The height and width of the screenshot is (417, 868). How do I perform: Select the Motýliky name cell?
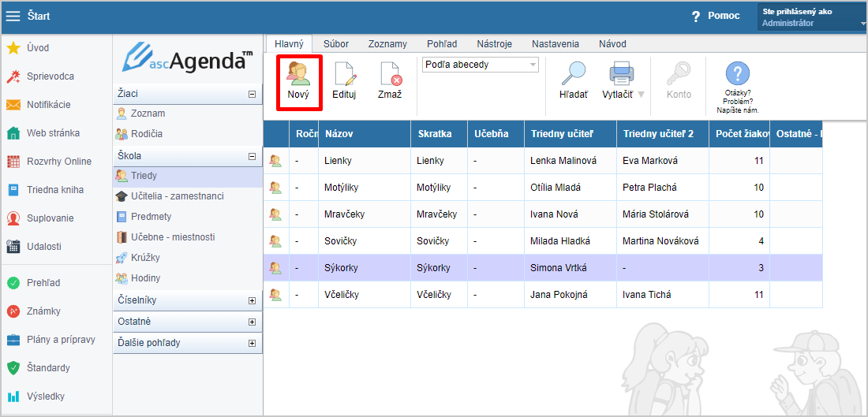(x=365, y=188)
